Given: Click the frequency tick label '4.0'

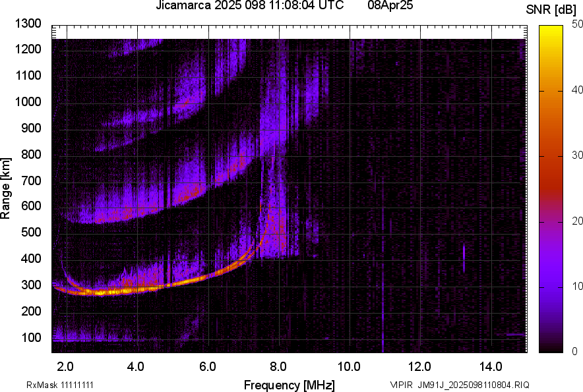Looking at the screenshot, I should click(x=135, y=367).
